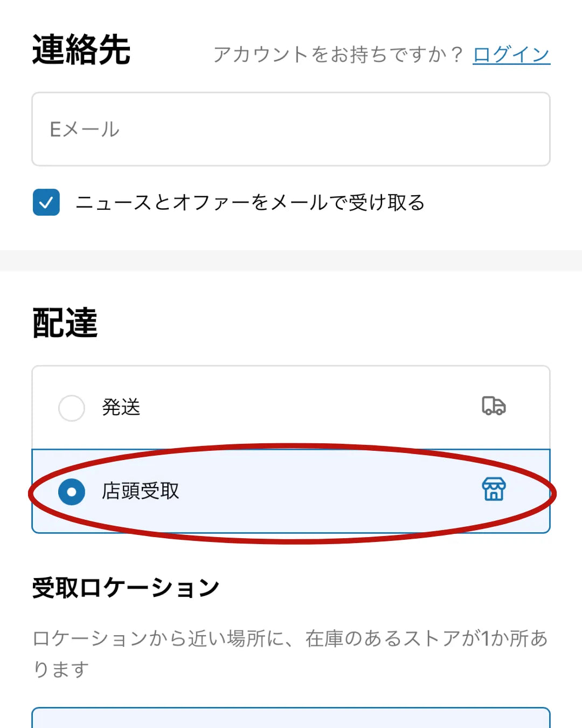
Task: Select the 発送 shipping radio button
Action: (72, 408)
